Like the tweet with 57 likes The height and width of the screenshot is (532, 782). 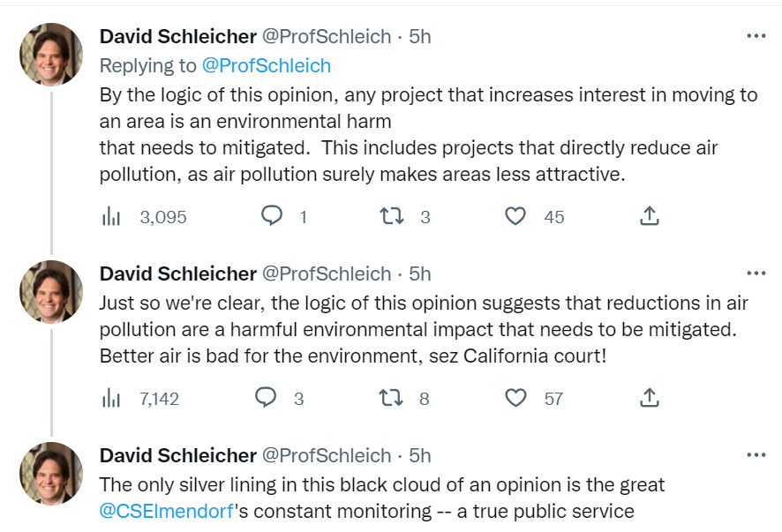(x=515, y=398)
